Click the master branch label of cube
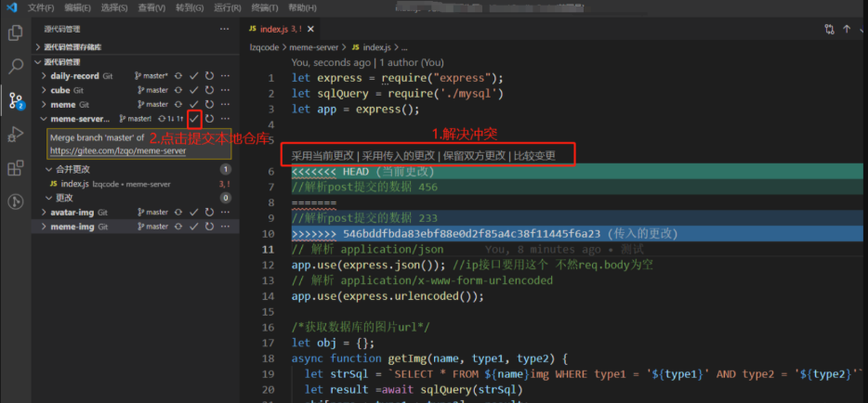The height and width of the screenshot is (403, 868). 152,90
